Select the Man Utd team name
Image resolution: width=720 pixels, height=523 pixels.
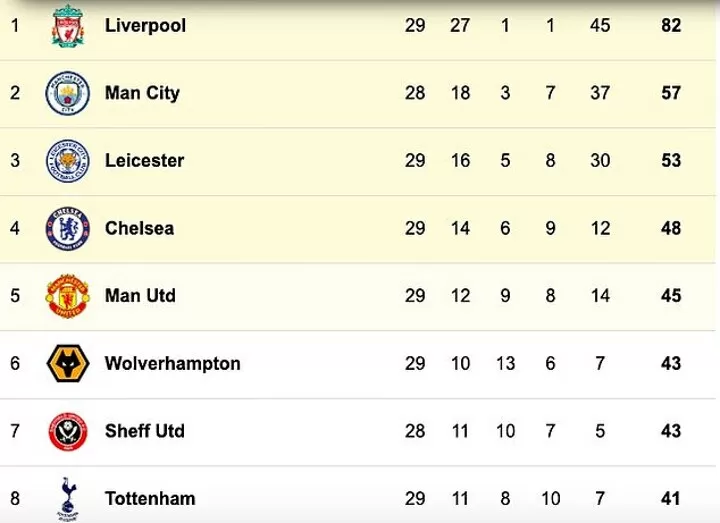(x=140, y=296)
